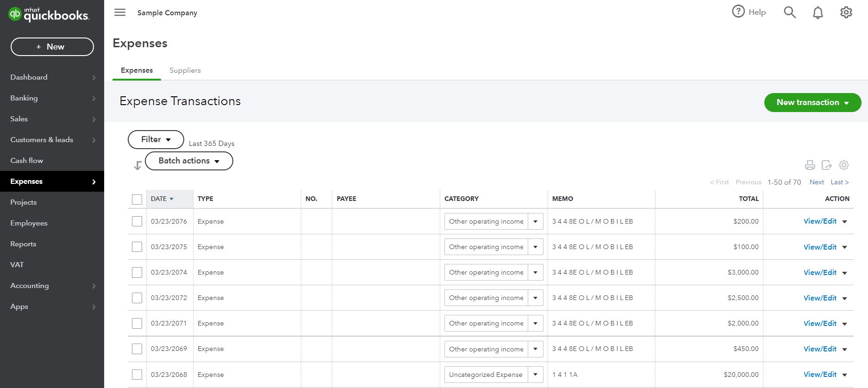Viewport: 868px width, 388px height.
Task: Open the Help question mark icon
Action: click(738, 12)
